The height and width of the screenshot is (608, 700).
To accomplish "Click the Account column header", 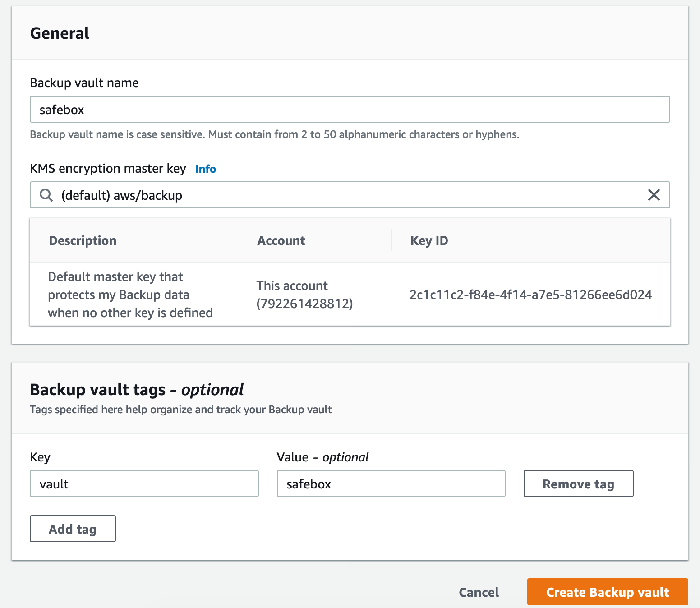I will pos(281,240).
